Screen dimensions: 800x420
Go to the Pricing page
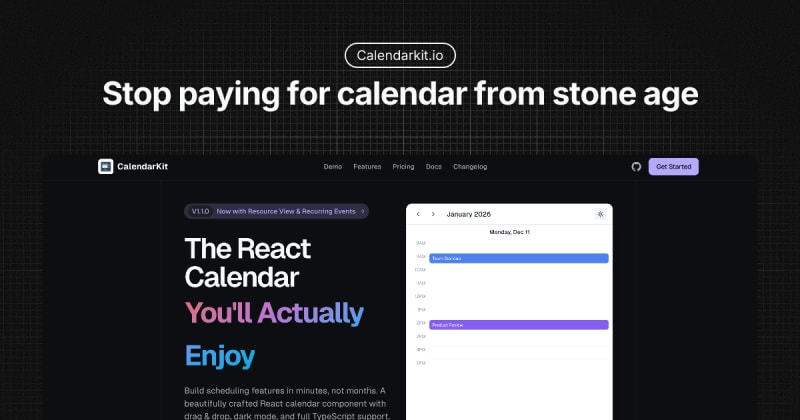tap(403, 167)
